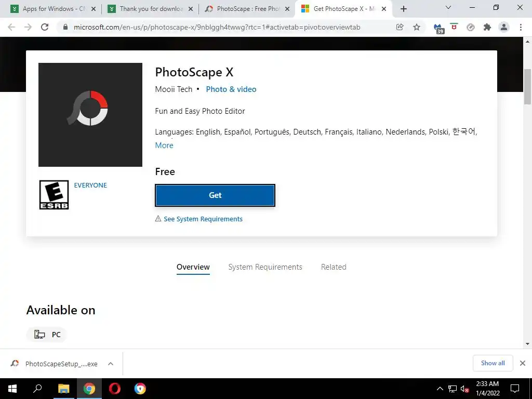
Task: Click the network tray icon
Action: click(453, 389)
